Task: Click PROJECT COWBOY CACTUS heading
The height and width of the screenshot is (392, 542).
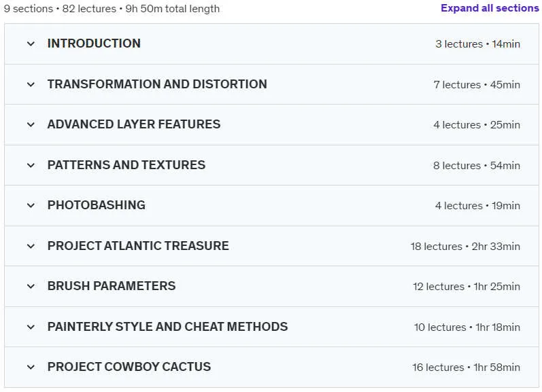Action: coord(129,367)
